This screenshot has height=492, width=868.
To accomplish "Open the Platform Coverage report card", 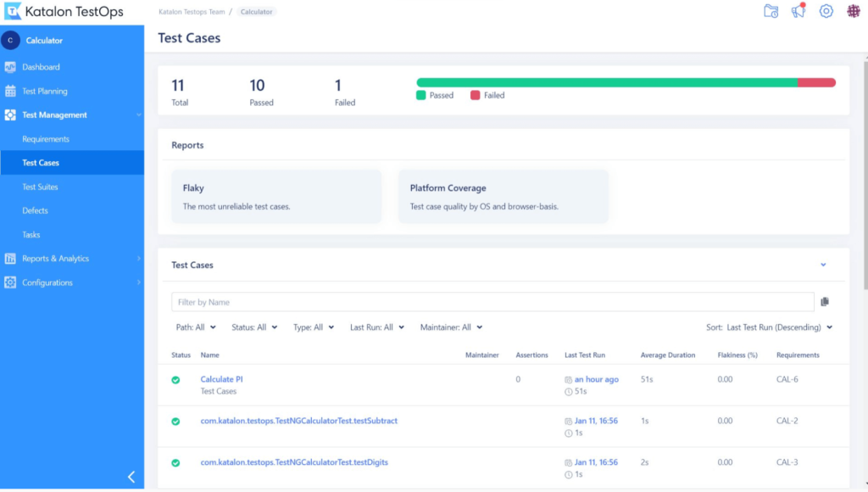I will [504, 197].
